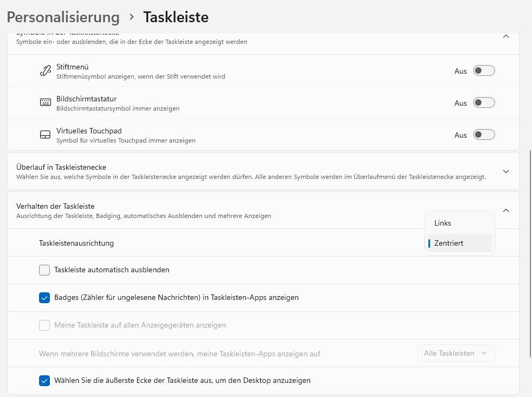Toggle the Stiftmenü switch on

(x=484, y=71)
